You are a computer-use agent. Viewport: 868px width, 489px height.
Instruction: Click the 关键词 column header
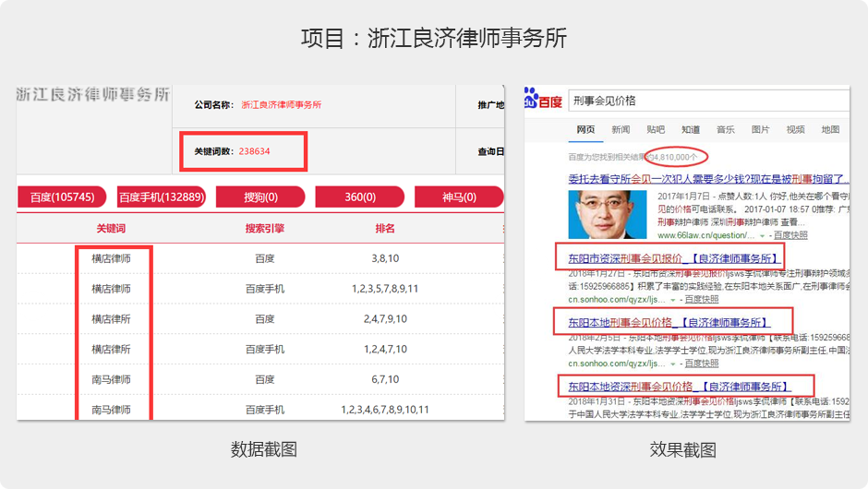(x=111, y=229)
